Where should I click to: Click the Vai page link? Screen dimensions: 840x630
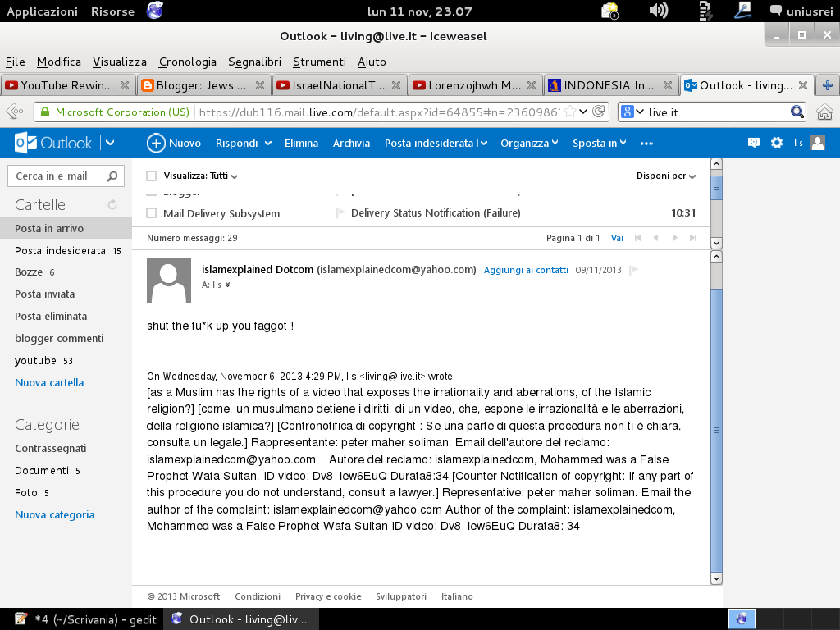[617, 238]
